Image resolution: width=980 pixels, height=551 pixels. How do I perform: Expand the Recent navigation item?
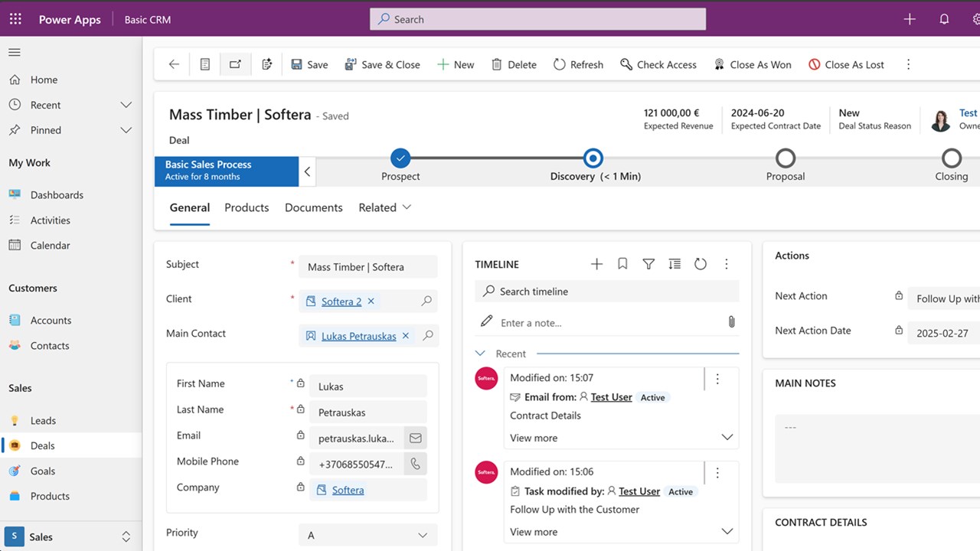coord(126,105)
